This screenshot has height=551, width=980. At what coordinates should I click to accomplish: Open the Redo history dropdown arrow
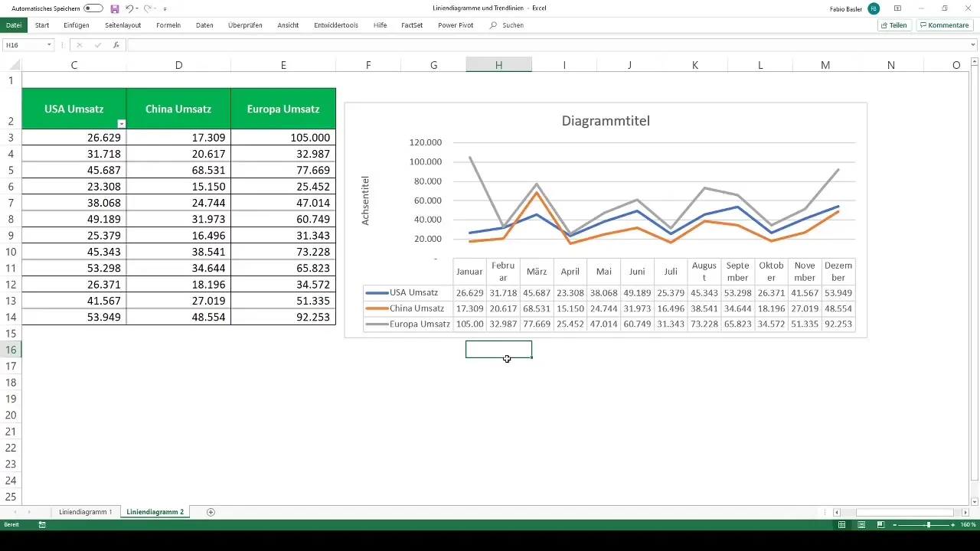click(x=155, y=8)
